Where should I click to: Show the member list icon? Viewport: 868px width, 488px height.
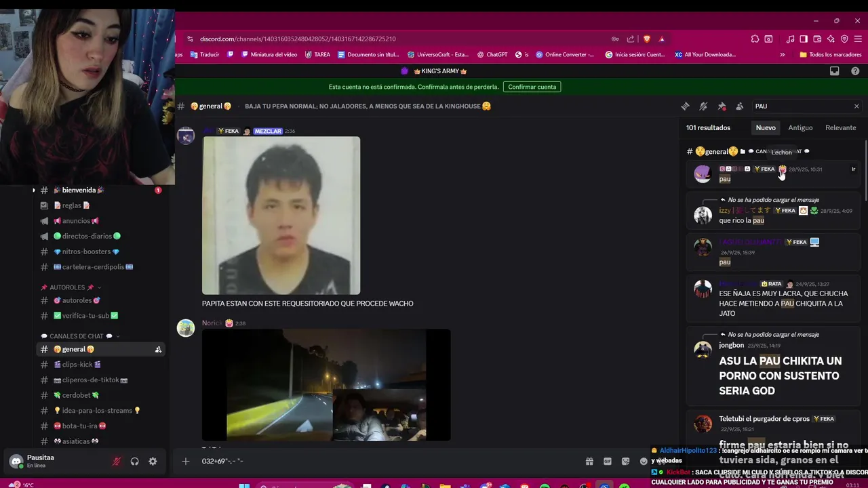[740, 106]
